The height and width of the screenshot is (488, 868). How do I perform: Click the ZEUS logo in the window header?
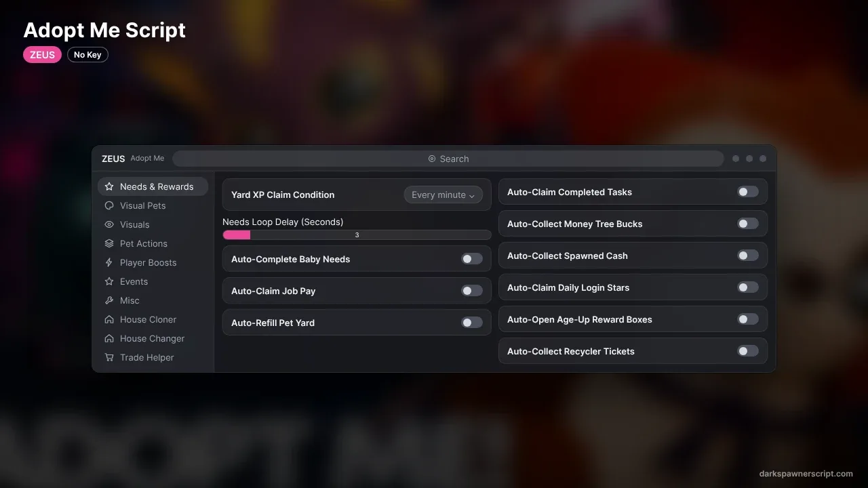113,159
